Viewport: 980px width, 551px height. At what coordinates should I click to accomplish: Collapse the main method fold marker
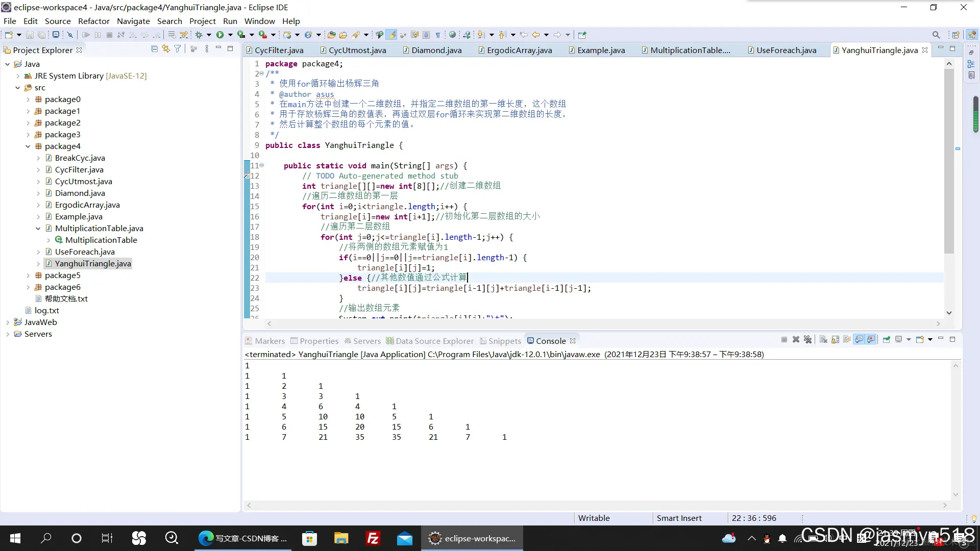262,165
